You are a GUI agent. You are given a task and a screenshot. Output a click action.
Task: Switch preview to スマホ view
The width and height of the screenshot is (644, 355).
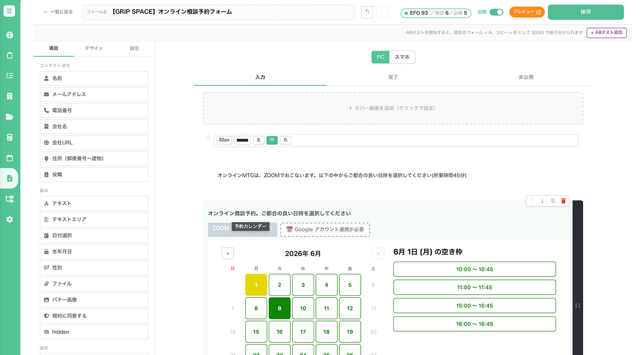(402, 57)
